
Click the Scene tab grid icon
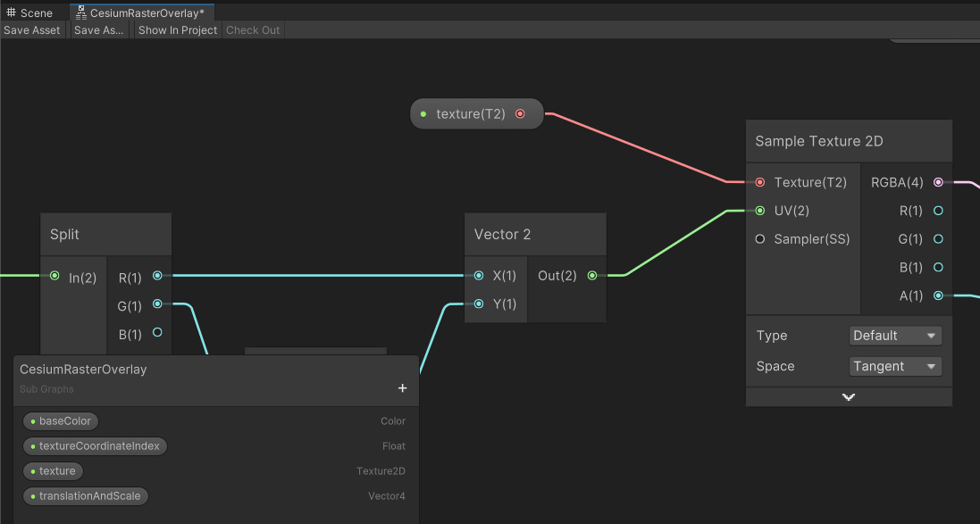coord(11,12)
